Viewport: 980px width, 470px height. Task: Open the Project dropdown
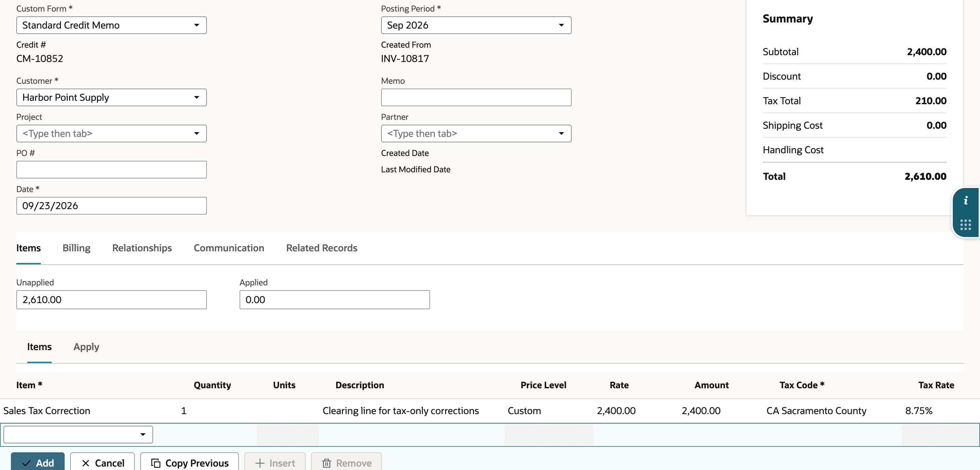112,134
